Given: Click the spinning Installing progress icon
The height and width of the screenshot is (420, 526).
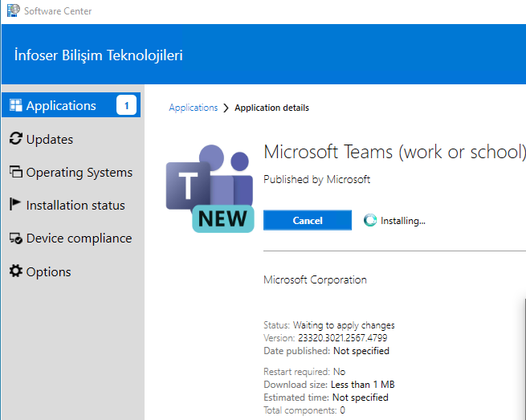Looking at the screenshot, I should pos(369,220).
